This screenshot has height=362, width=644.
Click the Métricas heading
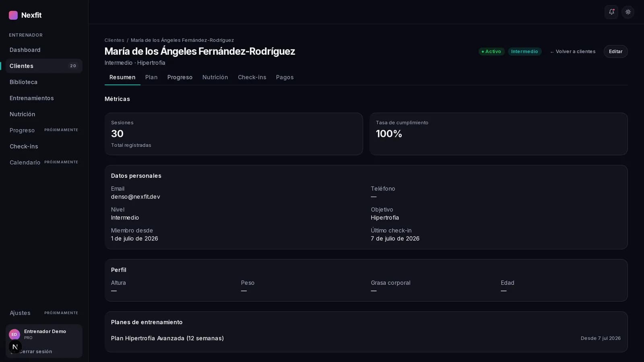click(x=117, y=99)
